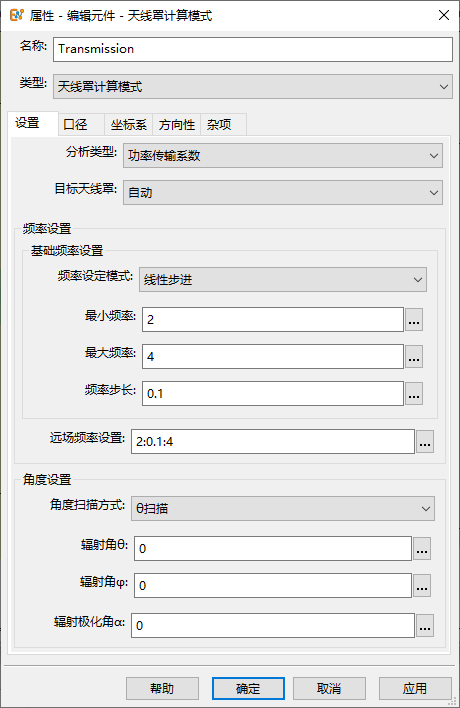Click the ellipsis button beside 辐射角θ
Image resolution: width=460 pixels, height=708 pixels.
click(422, 549)
